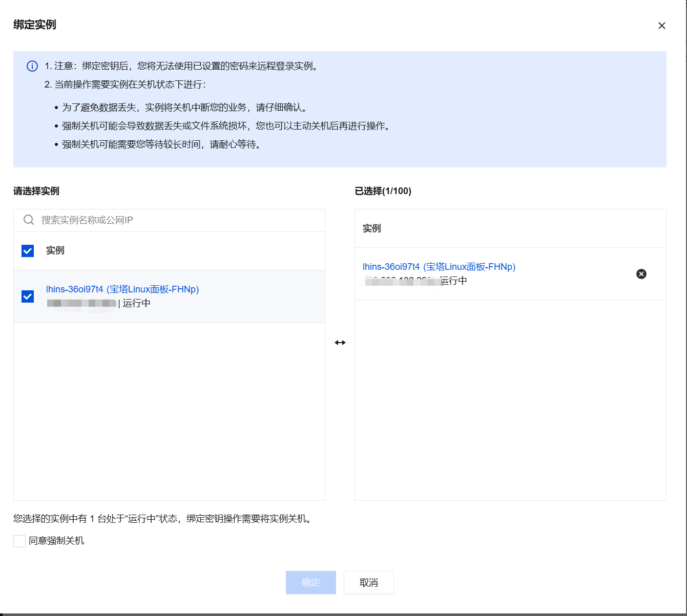Click the 绑定实例 dialog title
The width and height of the screenshot is (687, 616).
[35, 25]
